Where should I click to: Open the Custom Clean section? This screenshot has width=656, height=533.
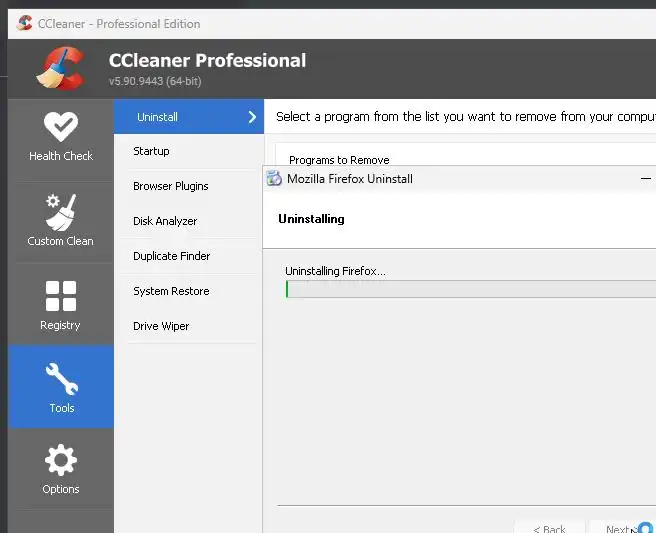(x=61, y=222)
